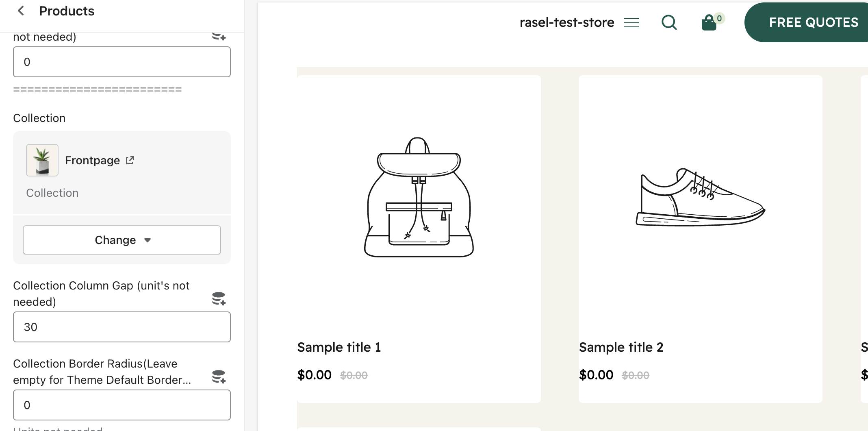This screenshot has height=431, width=868.
Task: Click the partially hidden dynamic source icon at top
Action: [x=219, y=37]
